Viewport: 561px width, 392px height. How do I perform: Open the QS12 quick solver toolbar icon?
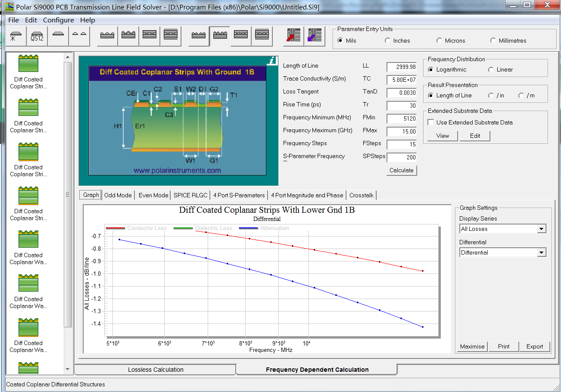pyautogui.click(x=37, y=36)
